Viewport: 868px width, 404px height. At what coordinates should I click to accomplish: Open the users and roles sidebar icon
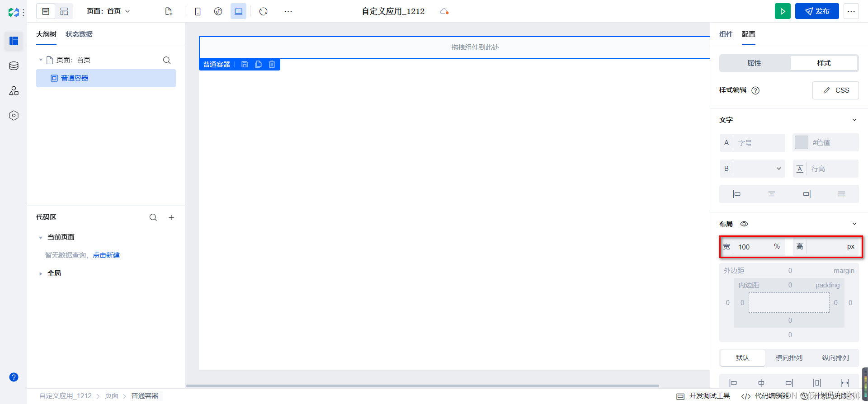click(x=14, y=91)
